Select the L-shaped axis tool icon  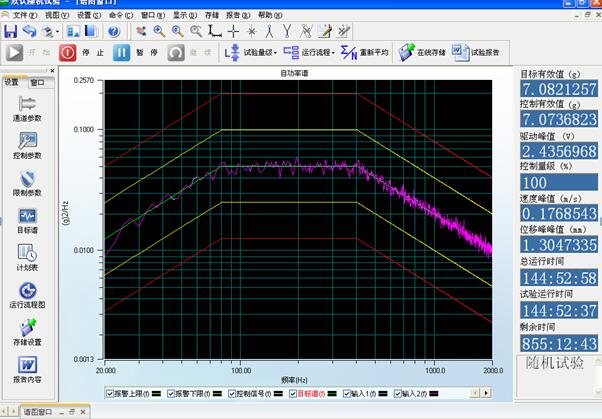point(215,31)
